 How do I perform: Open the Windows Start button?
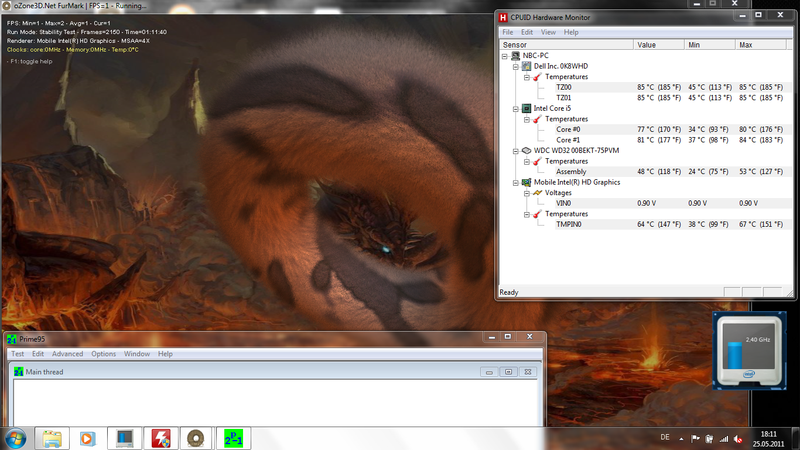15,438
